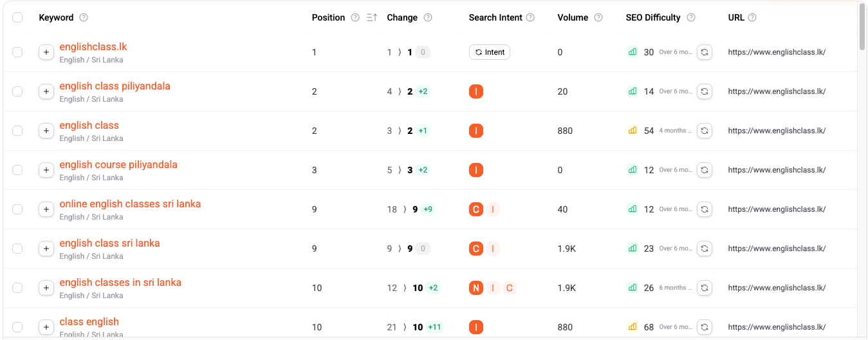Click the Volume column header
The image size is (868, 340).
pyautogui.click(x=573, y=17)
